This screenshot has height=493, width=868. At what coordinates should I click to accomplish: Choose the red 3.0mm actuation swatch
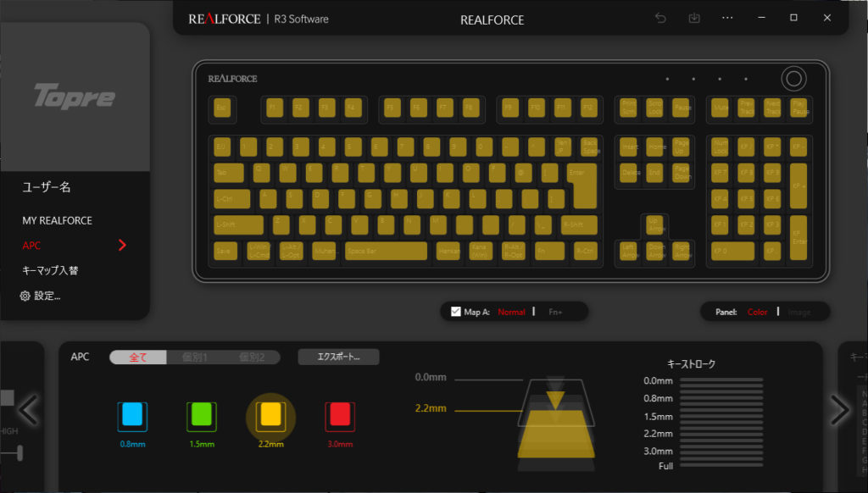point(340,416)
